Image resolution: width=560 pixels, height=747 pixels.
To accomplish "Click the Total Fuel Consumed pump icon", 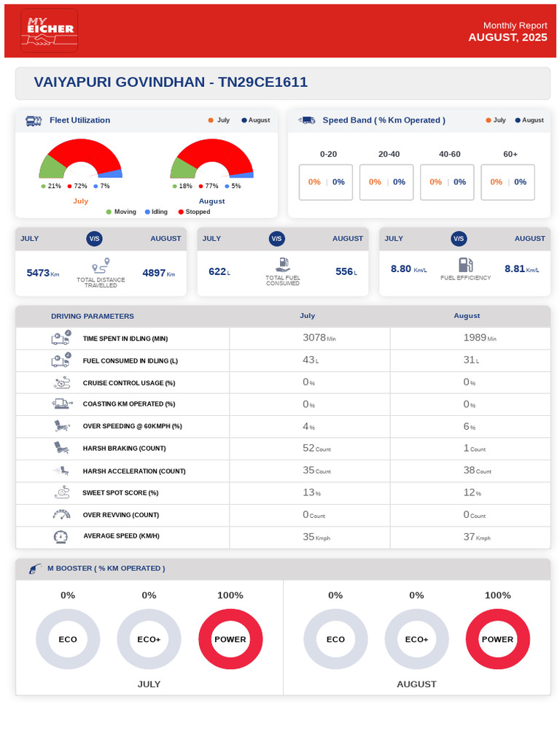I will pos(283,265).
